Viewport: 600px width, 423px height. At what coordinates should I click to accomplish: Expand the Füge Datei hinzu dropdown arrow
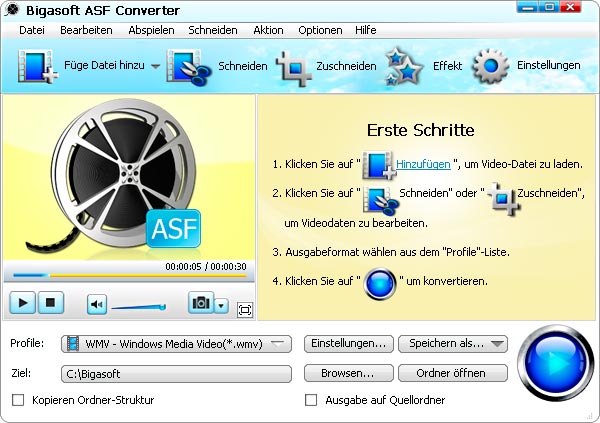[x=155, y=66]
